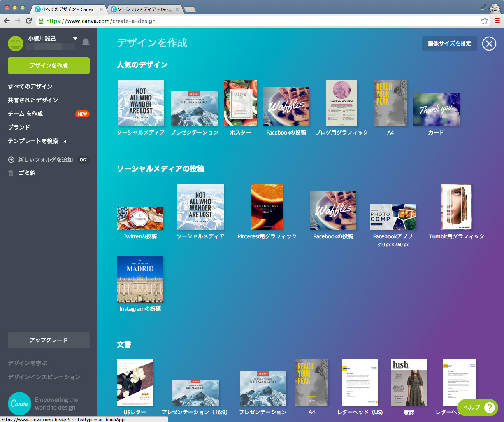Switch to the すべてのデザイン - Canva tab
The width and height of the screenshot is (504, 422).
pyautogui.click(x=67, y=9)
